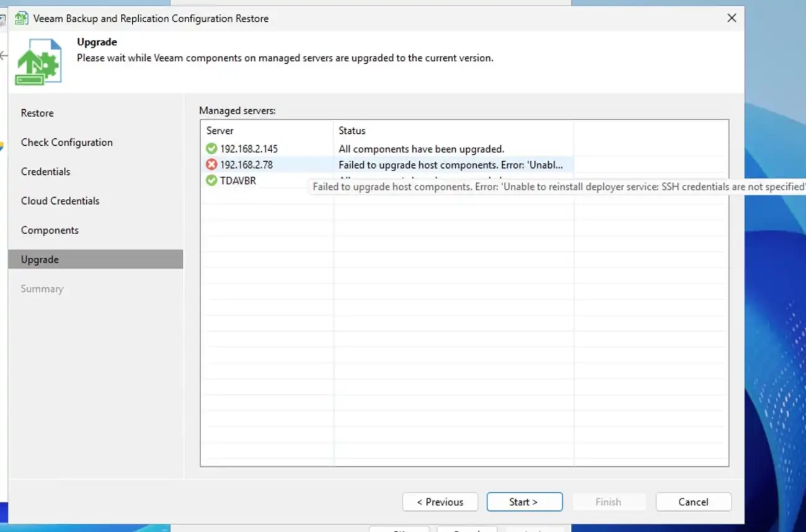
Task: Open the Restore wizard step
Action: coord(37,113)
